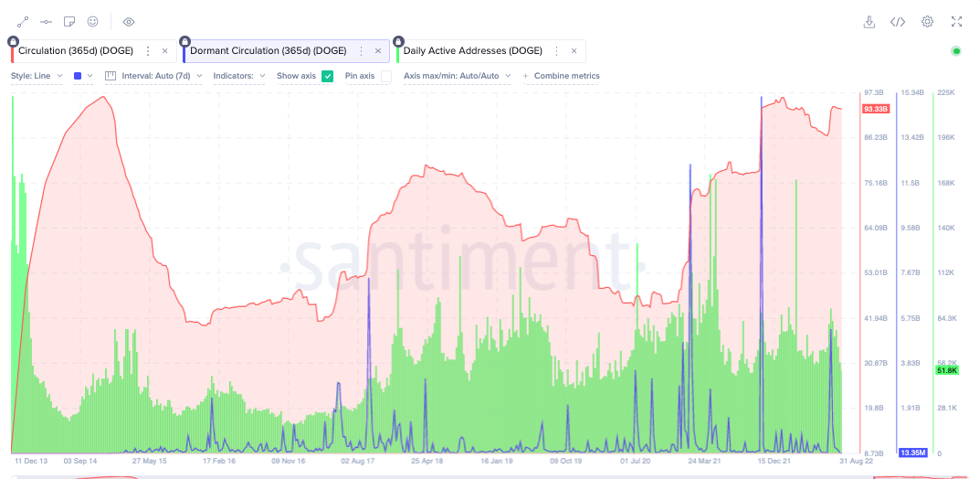Select the Daily Active Addresses metric tab
The height and width of the screenshot is (479, 980).
tap(491, 50)
